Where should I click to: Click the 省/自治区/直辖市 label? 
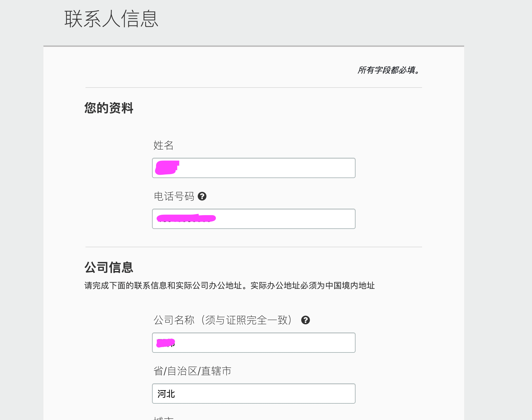tap(192, 371)
